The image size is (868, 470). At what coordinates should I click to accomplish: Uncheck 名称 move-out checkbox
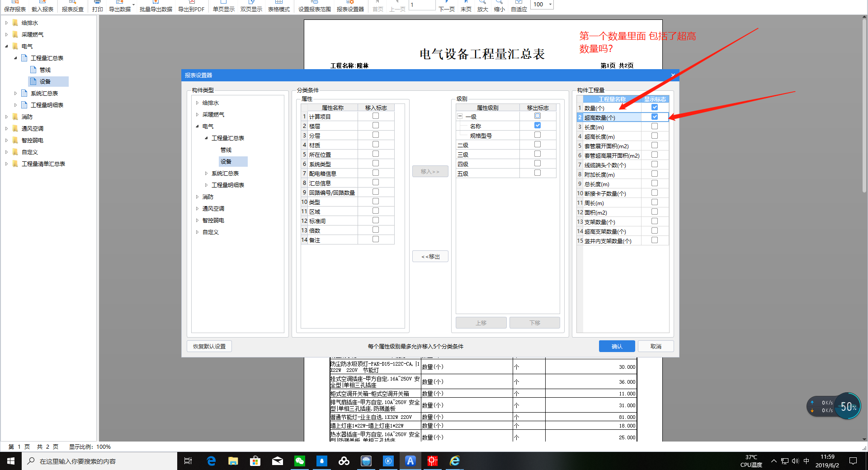(538, 126)
